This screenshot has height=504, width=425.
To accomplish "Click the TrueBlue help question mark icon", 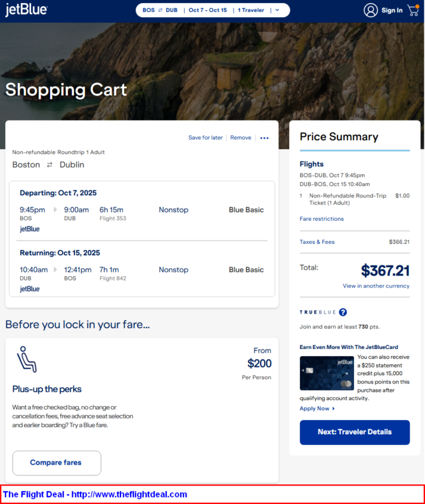I will pyautogui.click(x=343, y=312).
